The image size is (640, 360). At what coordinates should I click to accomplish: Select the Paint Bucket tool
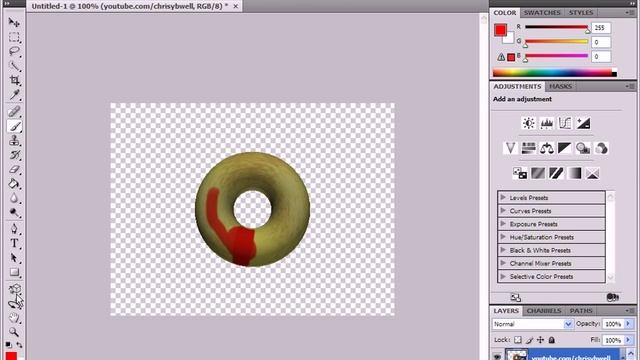pyautogui.click(x=14, y=184)
